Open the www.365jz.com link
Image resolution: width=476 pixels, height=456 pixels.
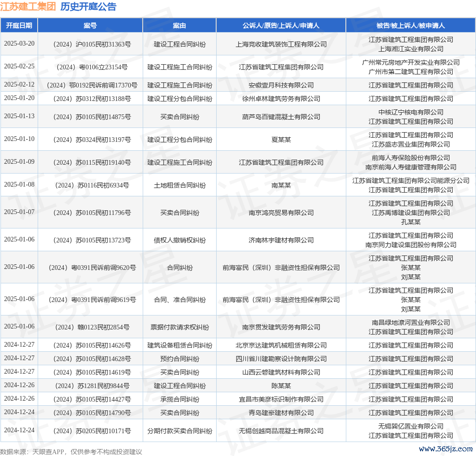click(x=446, y=449)
